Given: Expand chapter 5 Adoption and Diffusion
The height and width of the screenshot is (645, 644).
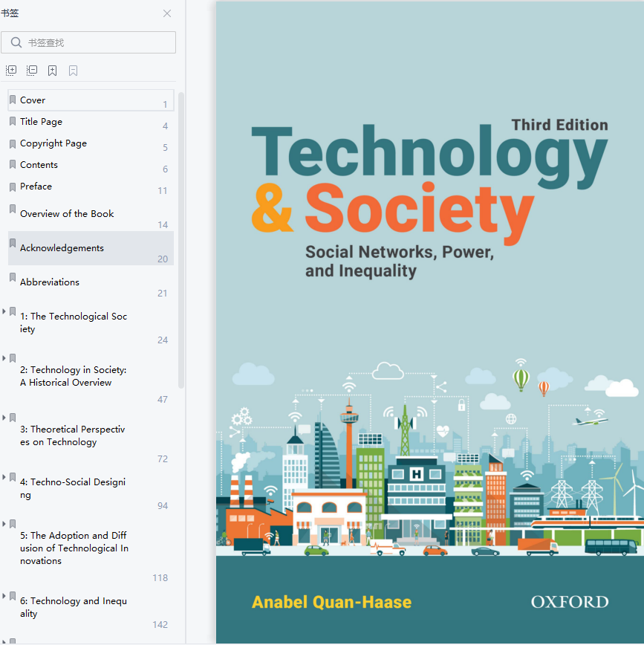Looking at the screenshot, I should point(4,524).
